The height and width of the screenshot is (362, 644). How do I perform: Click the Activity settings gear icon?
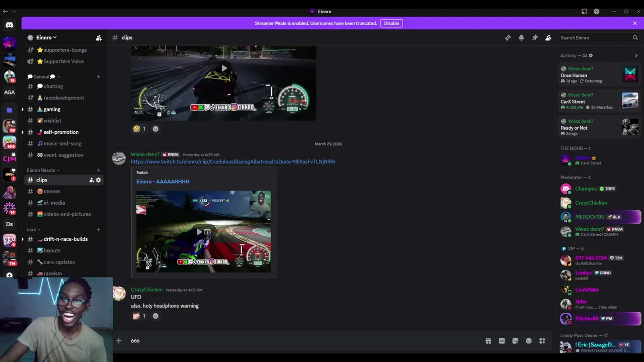[591, 56]
